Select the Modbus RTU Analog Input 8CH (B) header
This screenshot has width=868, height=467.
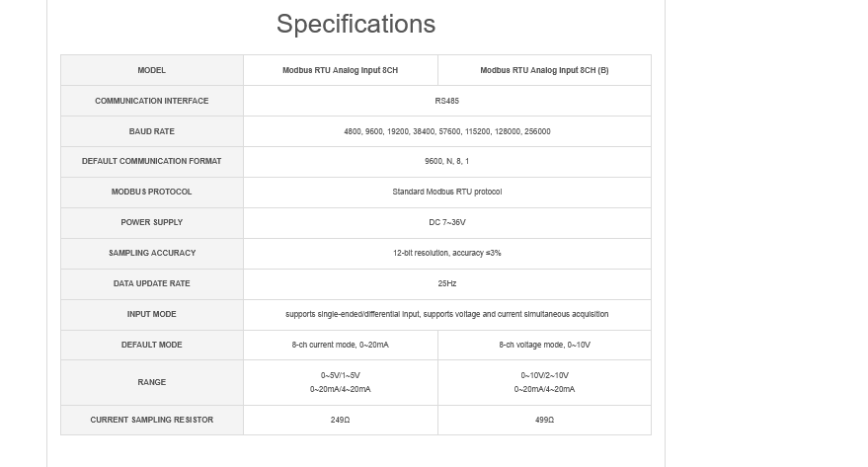point(544,70)
